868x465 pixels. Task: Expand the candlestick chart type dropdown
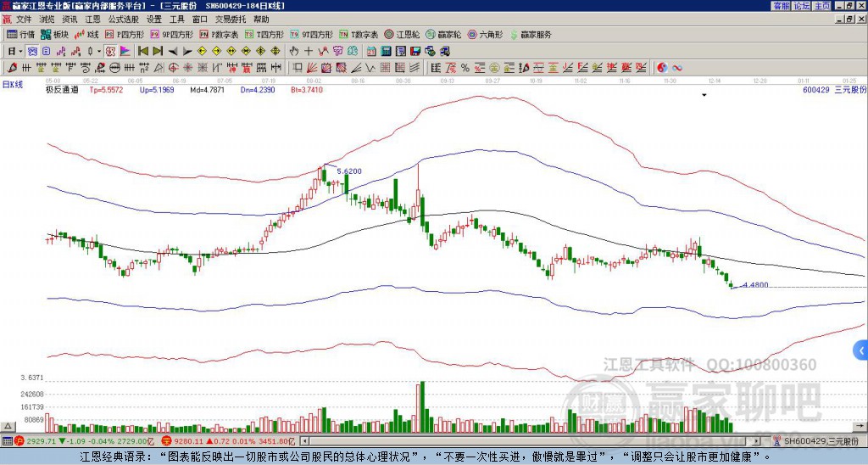point(99,51)
